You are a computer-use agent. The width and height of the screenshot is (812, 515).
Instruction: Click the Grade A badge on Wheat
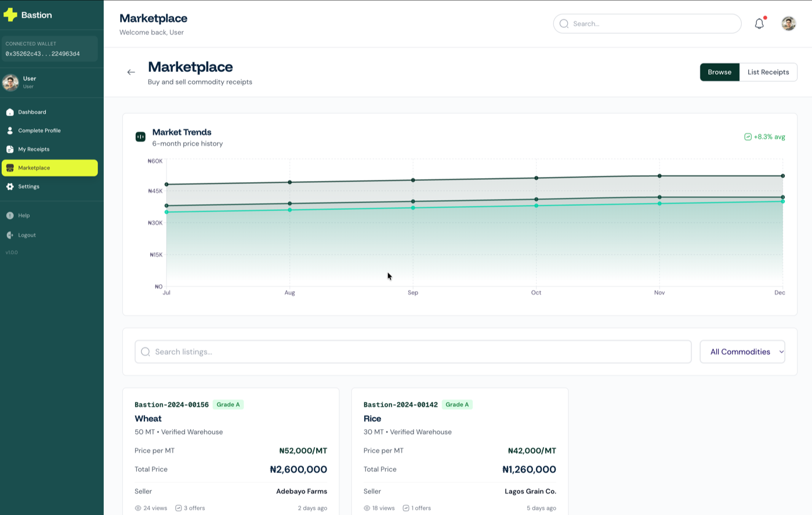(x=228, y=404)
